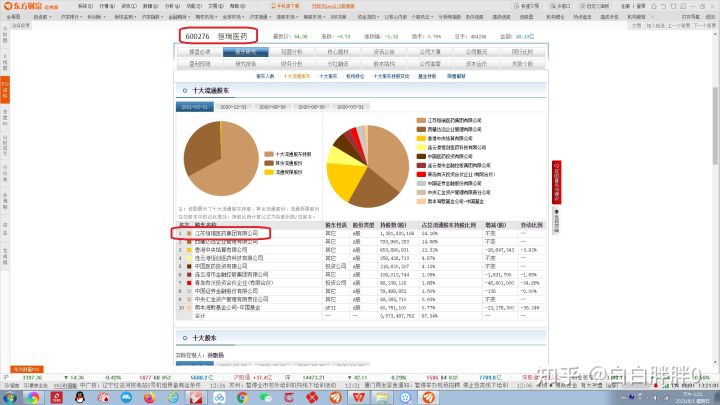The image size is (720, 405).
Task: Open the 股本结构 tab
Action: (x=384, y=64)
